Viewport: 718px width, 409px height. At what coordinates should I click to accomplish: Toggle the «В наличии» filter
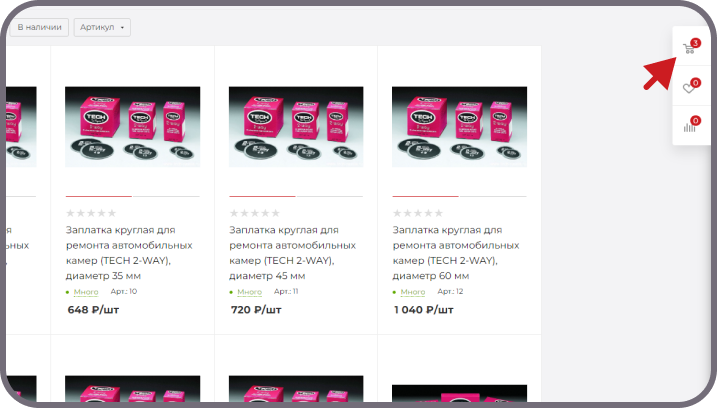(39, 27)
